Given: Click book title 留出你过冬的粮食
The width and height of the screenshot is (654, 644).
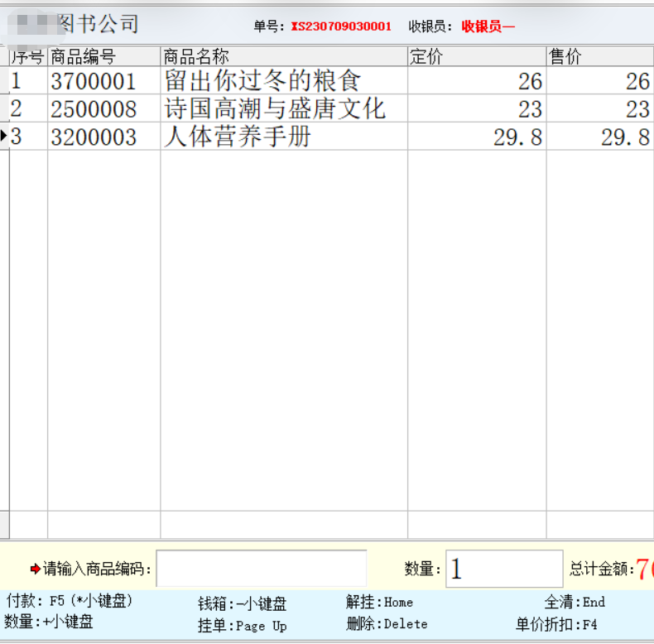Looking at the screenshot, I should (x=262, y=80).
